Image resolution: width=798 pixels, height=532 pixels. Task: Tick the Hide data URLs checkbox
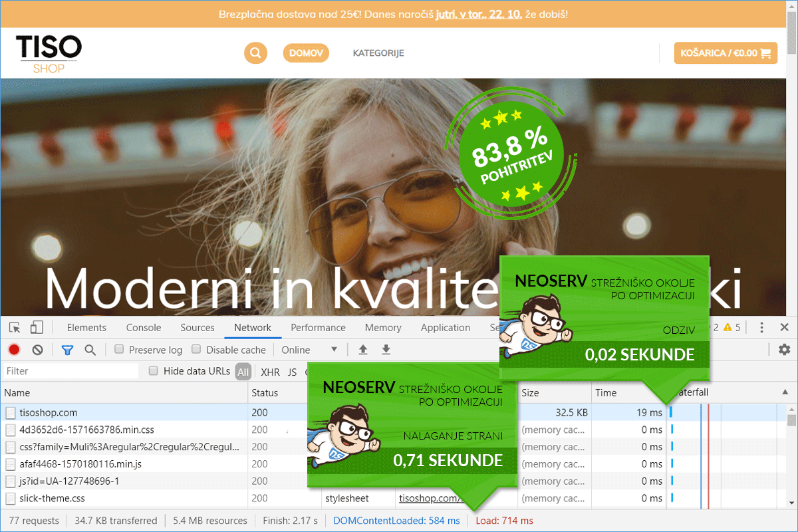click(154, 370)
